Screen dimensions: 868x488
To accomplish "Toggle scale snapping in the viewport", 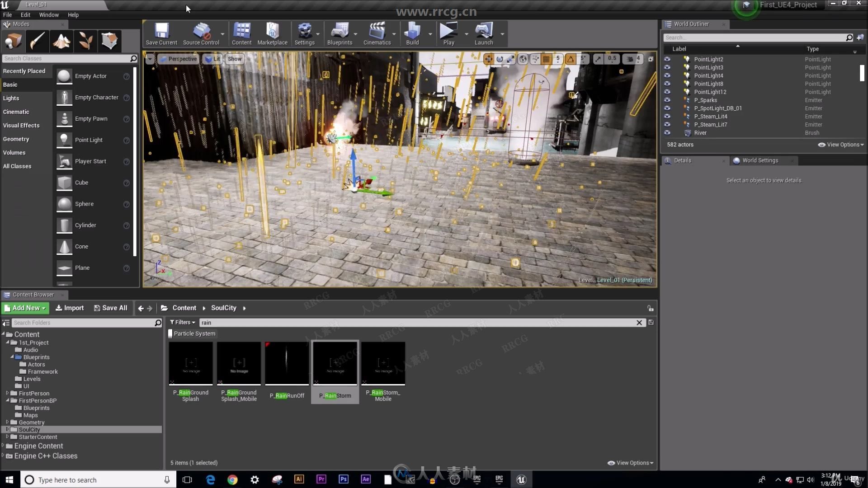I will [598, 59].
